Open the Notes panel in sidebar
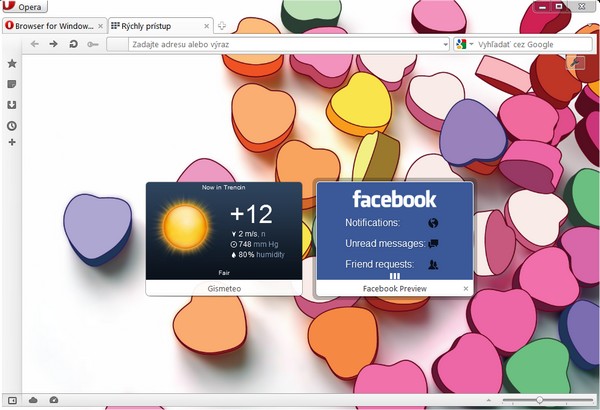Viewport: 600px width, 410px height. [12, 84]
